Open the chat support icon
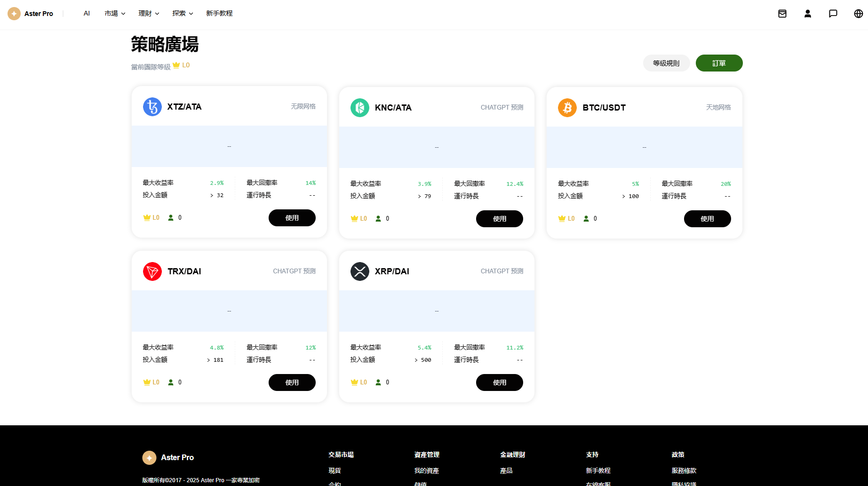Screen dimensions: 868x486 tap(833, 14)
